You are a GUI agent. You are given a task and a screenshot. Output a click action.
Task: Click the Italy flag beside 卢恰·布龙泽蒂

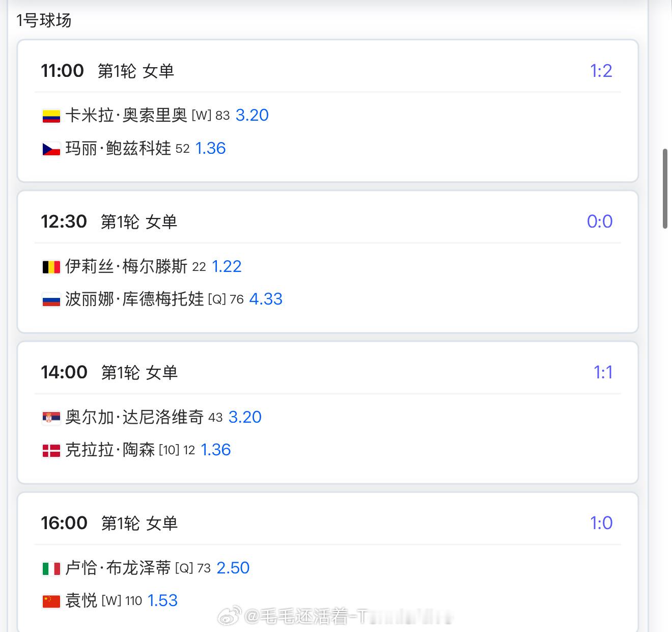(51, 569)
